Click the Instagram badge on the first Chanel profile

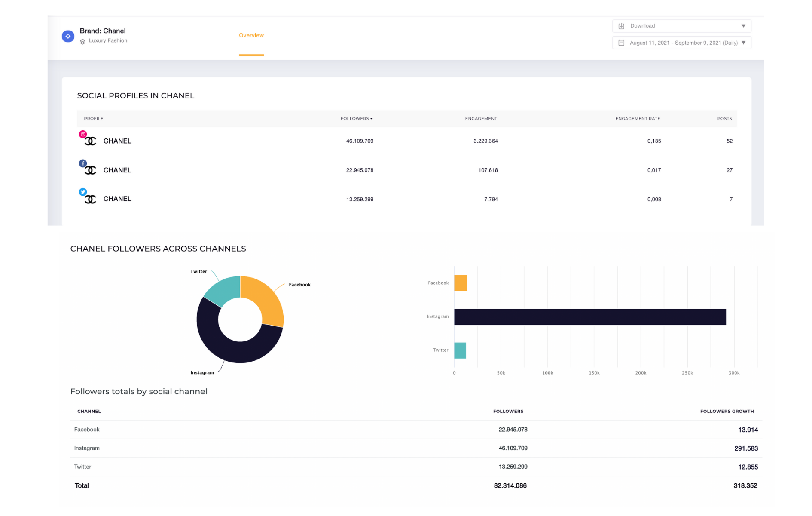pos(83,134)
